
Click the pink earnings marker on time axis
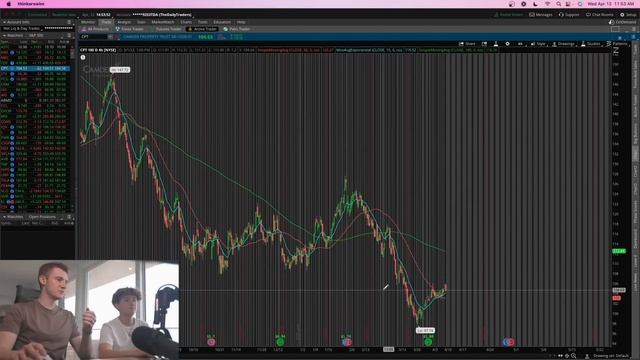(x=211, y=342)
